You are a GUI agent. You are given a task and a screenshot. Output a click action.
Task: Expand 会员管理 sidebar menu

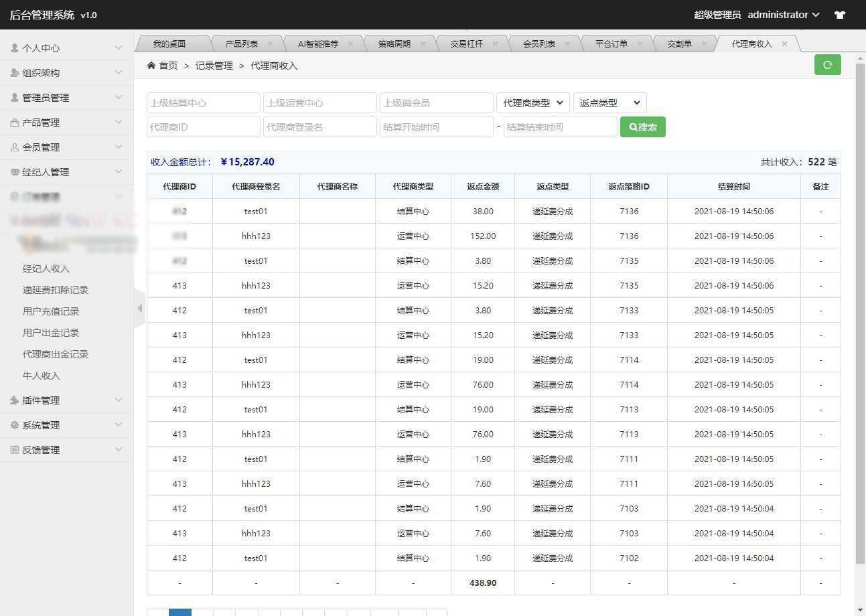point(66,147)
